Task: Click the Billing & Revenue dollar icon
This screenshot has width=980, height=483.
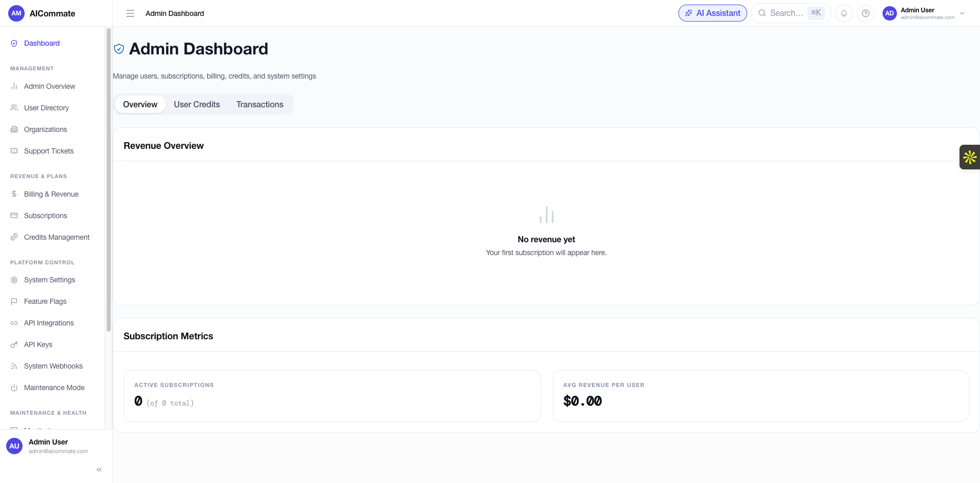Action: (14, 194)
